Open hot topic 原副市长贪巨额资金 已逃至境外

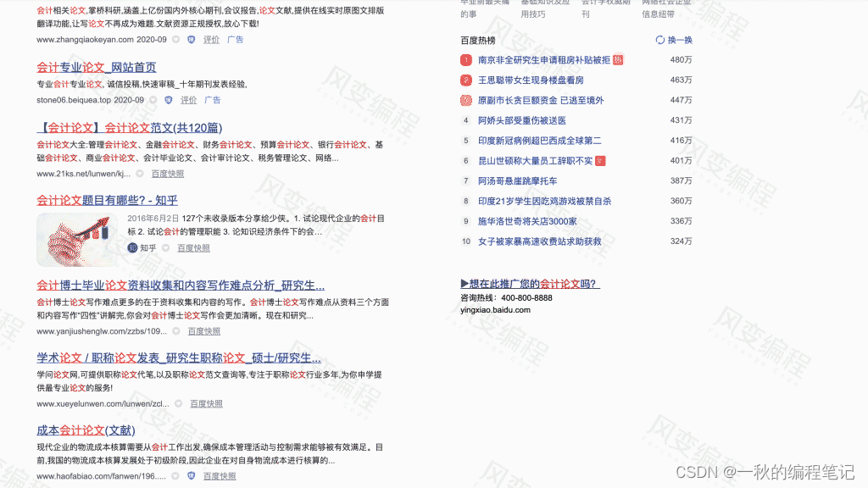(541, 100)
